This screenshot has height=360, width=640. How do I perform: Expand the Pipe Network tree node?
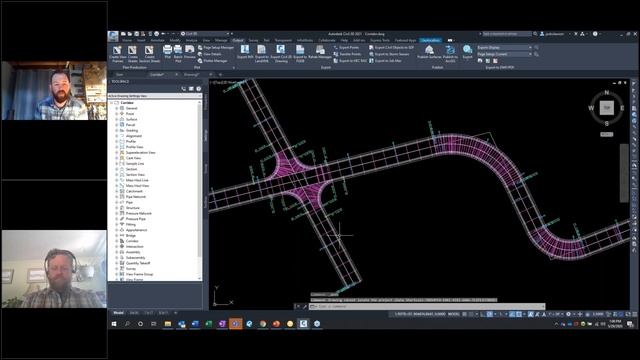coord(117,197)
